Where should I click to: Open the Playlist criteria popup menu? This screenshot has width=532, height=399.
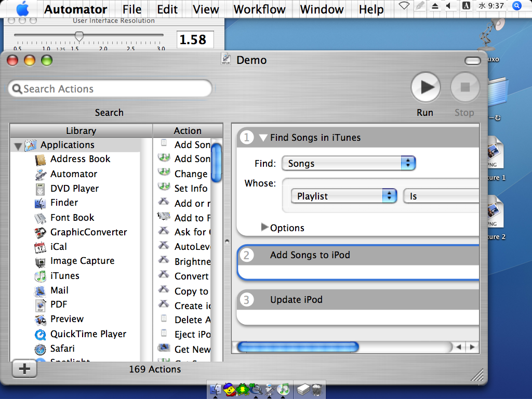pos(344,196)
